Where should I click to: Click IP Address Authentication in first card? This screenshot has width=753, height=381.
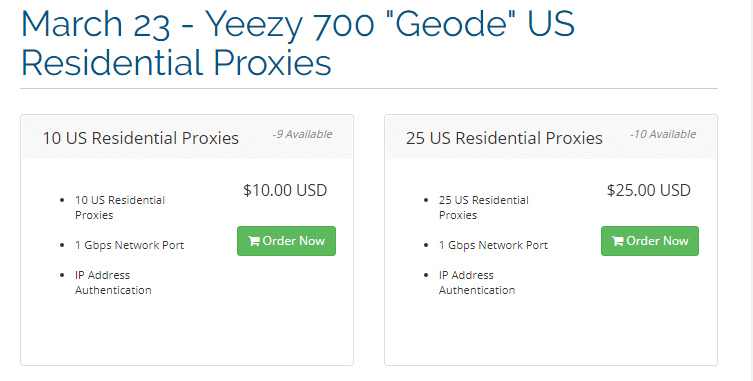(113, 283)
